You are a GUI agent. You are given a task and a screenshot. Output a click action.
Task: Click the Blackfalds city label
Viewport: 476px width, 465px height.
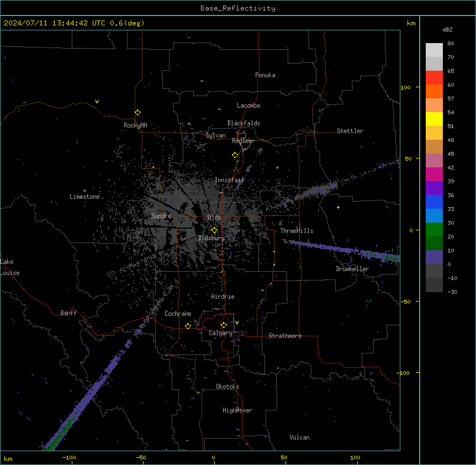244,123
